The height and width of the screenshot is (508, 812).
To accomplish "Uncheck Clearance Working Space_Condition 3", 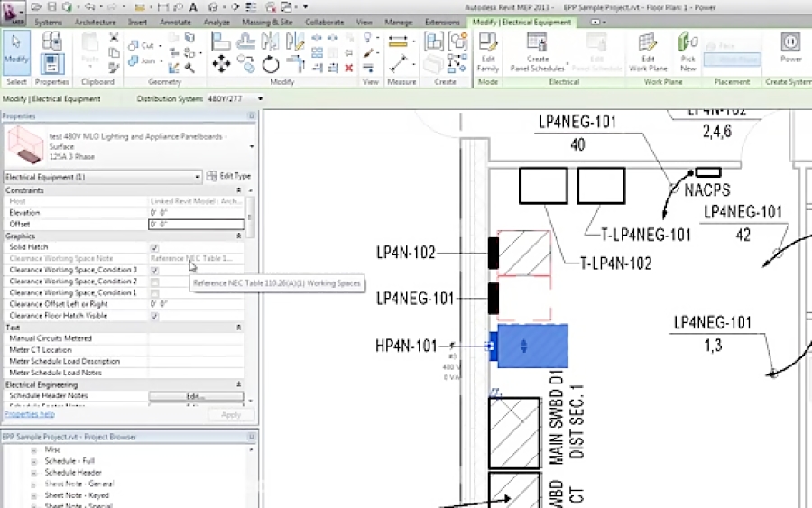I will (x=154, y=271).
